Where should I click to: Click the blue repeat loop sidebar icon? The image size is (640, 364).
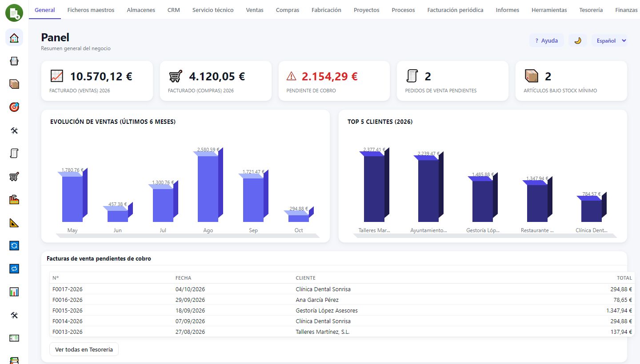14,269
